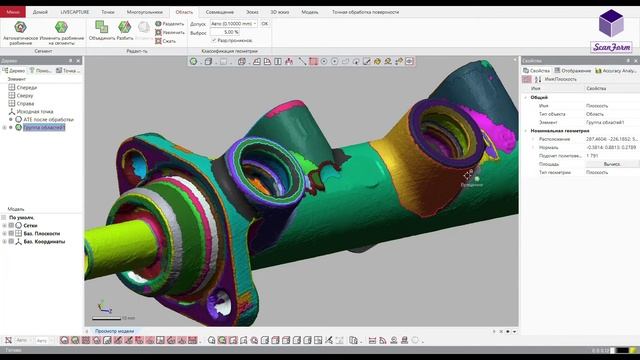Click the Имя value Плоскость in properties
Image resolution: width=640 pixels, height=360 pixels.
pyautogui.click(x=597, y=106)
